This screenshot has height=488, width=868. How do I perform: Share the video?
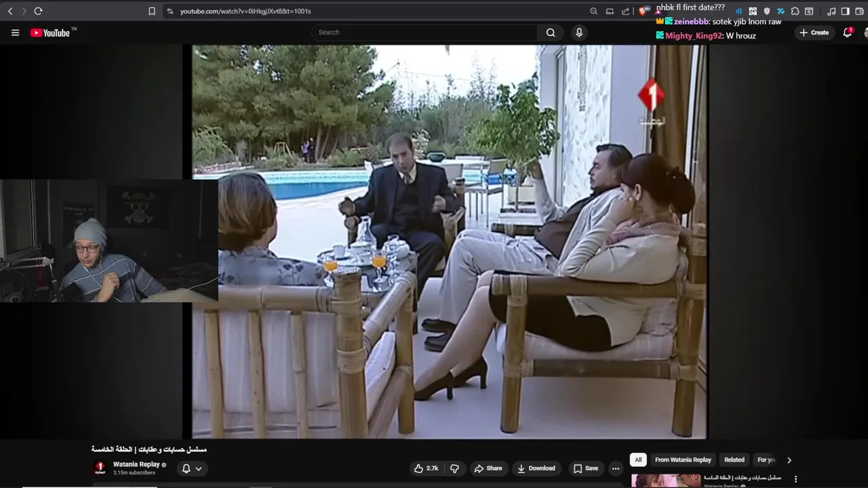tap(488, 468)
